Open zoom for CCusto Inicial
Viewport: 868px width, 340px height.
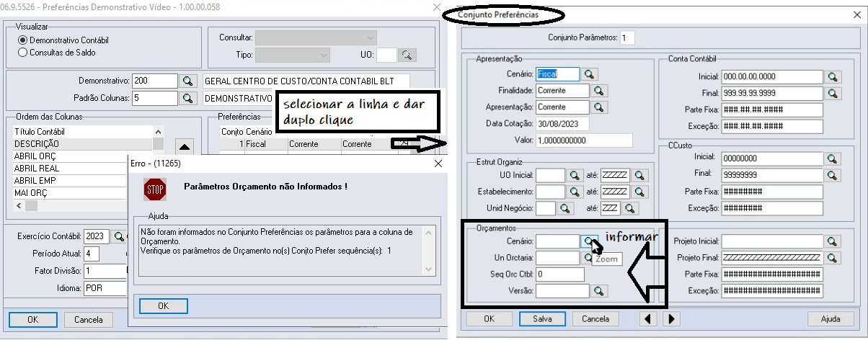[x=833, y=158]
